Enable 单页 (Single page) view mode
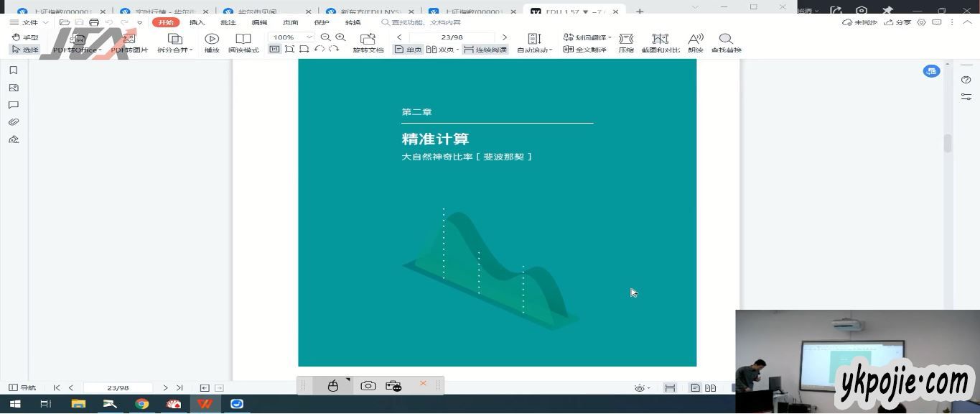Viewport: 980px width, 414px height. click(408, 50)
